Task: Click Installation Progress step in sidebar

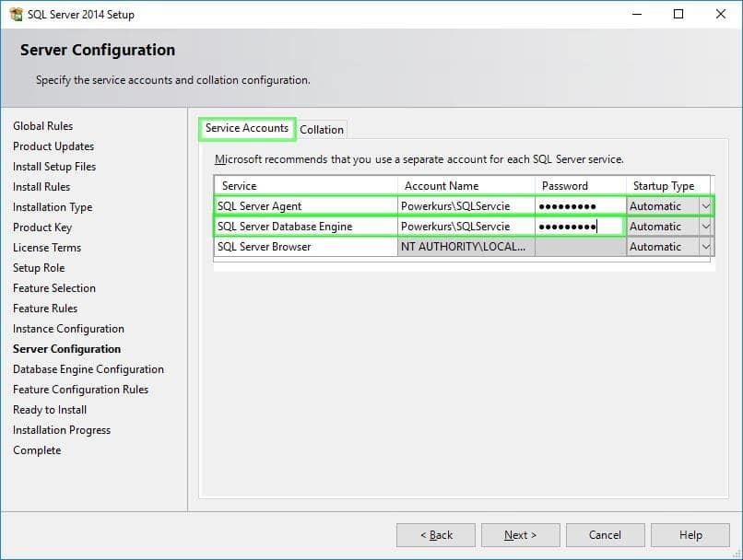Action: click(x=62, y=430)
